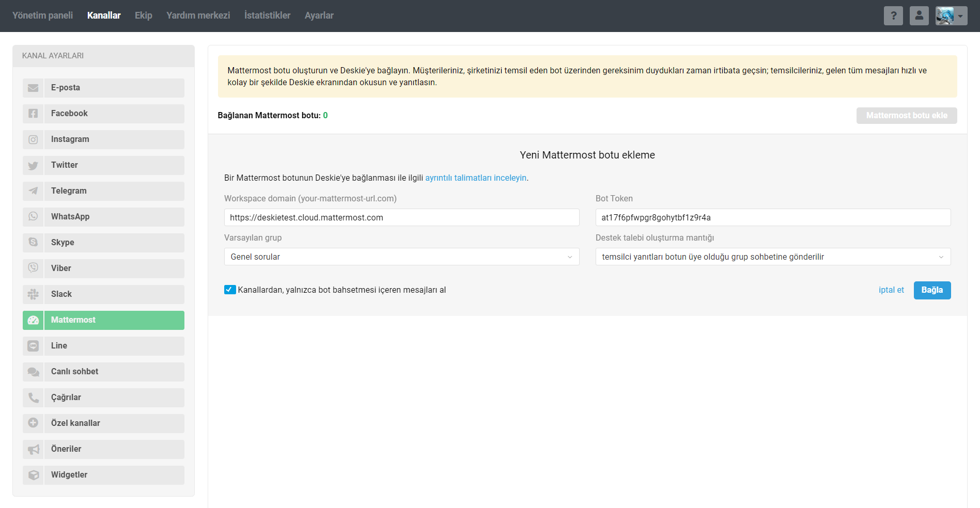Click the Twitter bird icon

[x=33, y=165]
